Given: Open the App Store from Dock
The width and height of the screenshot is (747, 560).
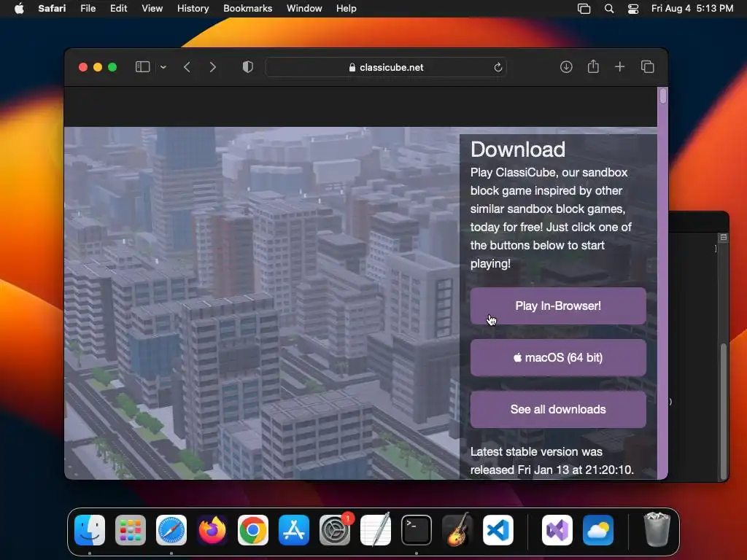Looking at the screenshot, I should [294, 530].
